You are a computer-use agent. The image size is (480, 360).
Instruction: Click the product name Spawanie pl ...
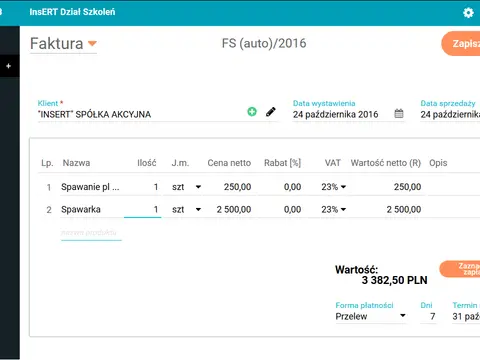[90, 187]
